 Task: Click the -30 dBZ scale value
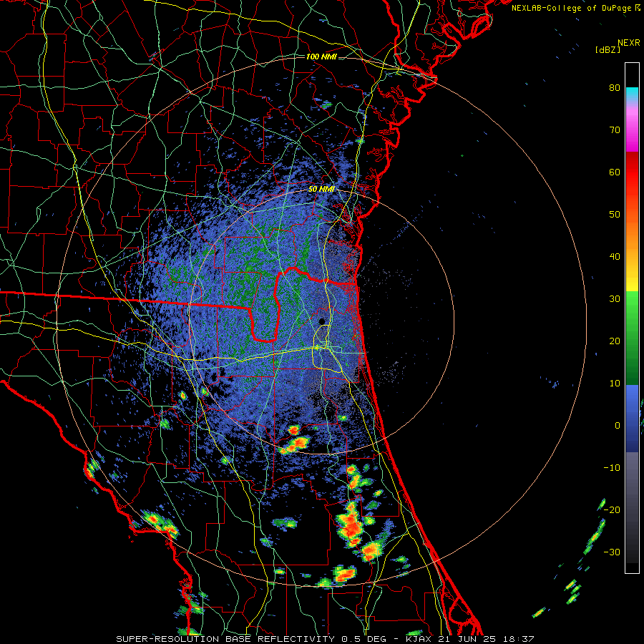point(612,552)
